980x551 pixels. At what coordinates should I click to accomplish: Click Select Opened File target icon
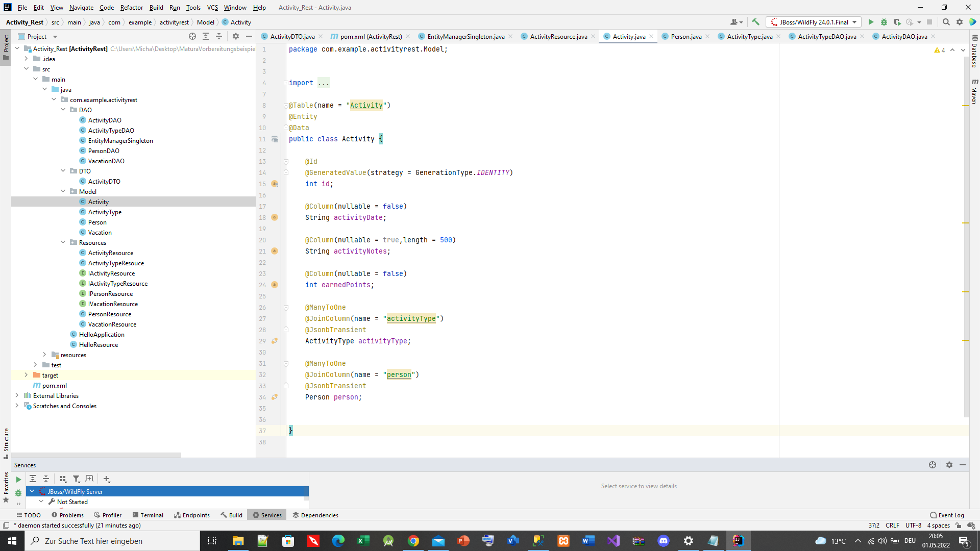click(x=192, y=36)
